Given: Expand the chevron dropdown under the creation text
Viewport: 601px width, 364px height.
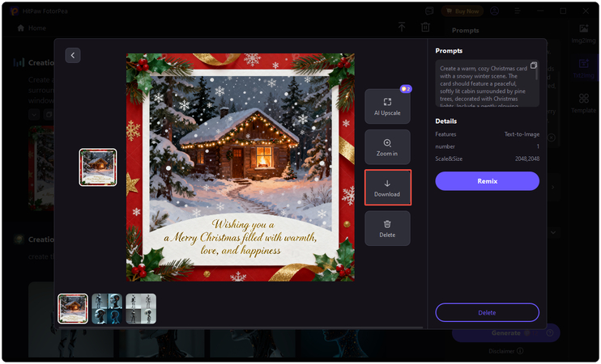Looking at the screenshot, I should 34,114.
